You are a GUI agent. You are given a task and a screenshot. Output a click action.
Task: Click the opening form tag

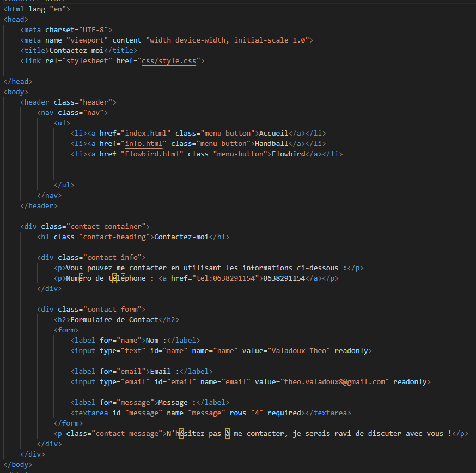pos(66,330)
